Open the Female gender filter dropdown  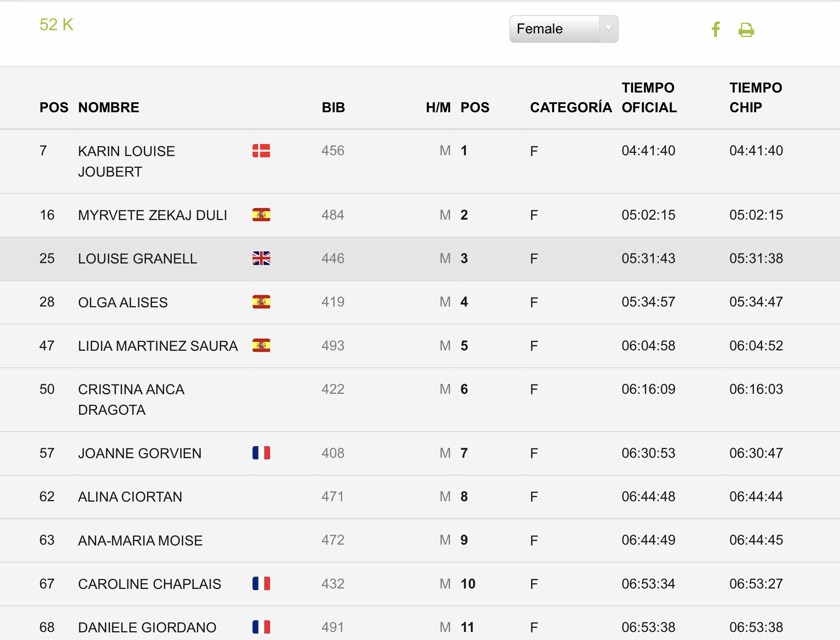[564, 29]
